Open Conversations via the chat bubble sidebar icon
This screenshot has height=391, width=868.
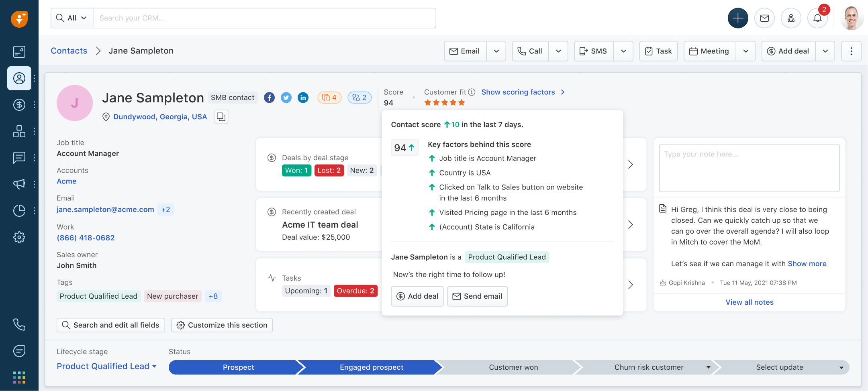point(19,157)
